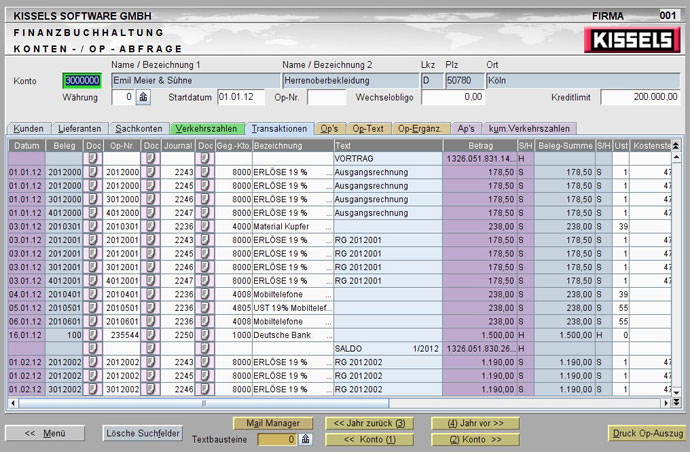Image resolution: width=690 pixels, height=452 pixels.
Task: Switch to the Kunden tab
Action: pyautogui.click(x=29, y=129)
